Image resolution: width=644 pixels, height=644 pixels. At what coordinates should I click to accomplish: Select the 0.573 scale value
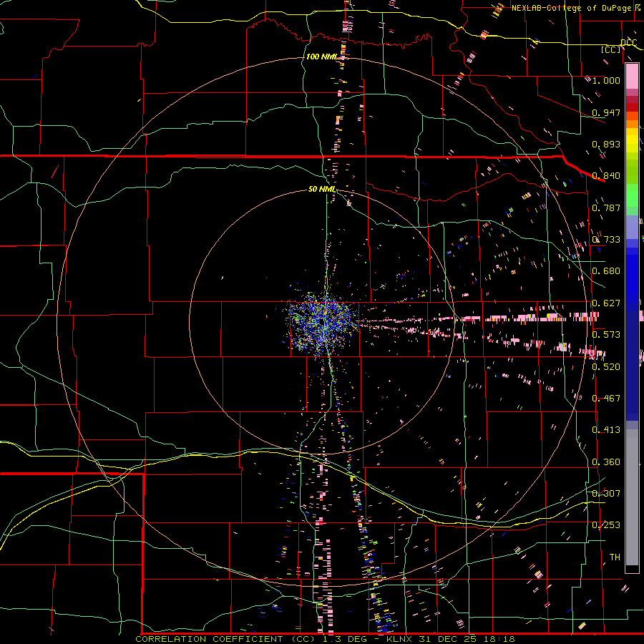tap(606, 335)
